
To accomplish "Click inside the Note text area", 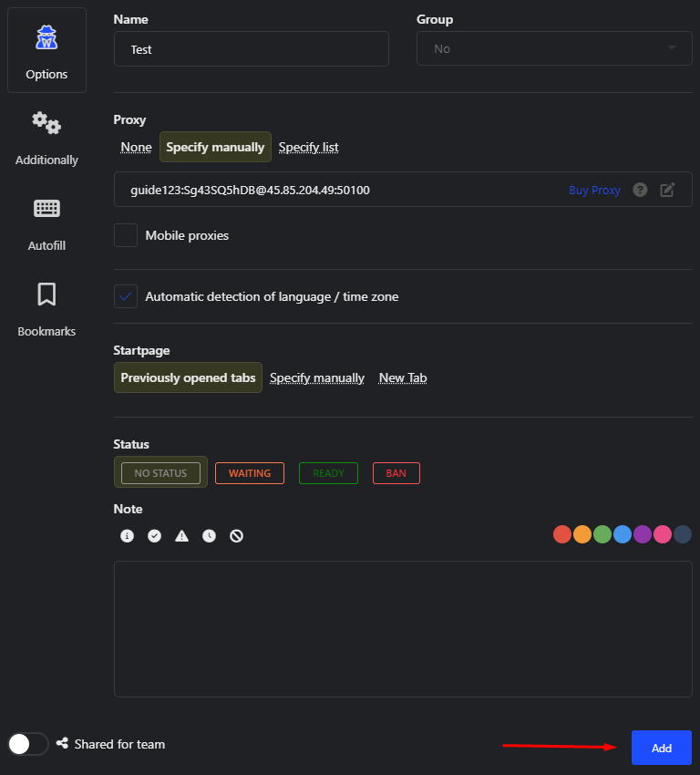I will [403, 629].
